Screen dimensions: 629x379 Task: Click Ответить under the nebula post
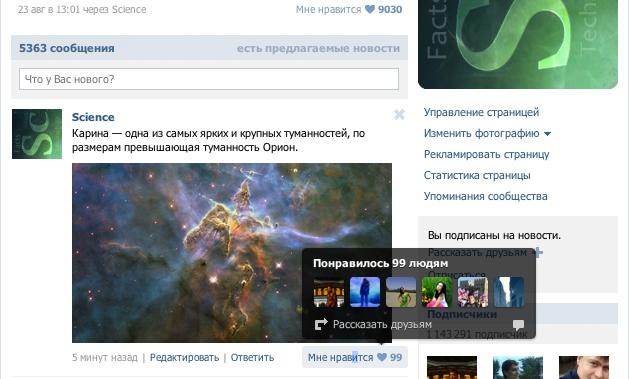252,357
